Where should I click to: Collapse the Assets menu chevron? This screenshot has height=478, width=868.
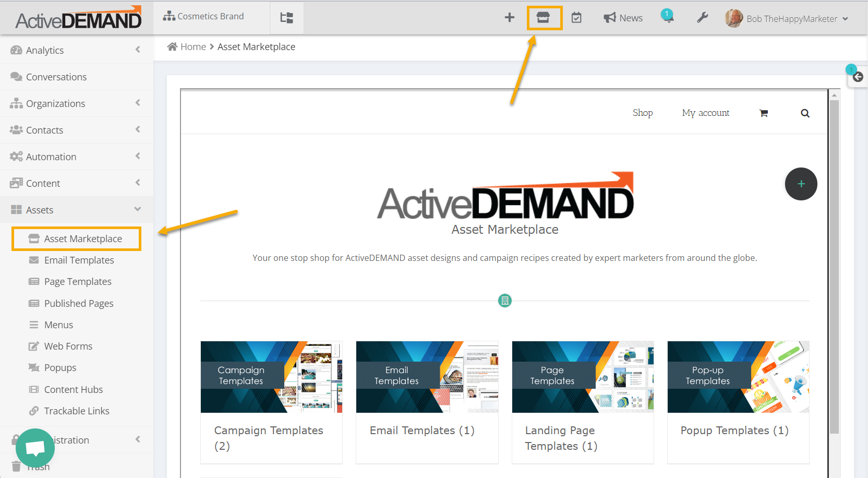[138, 209]
